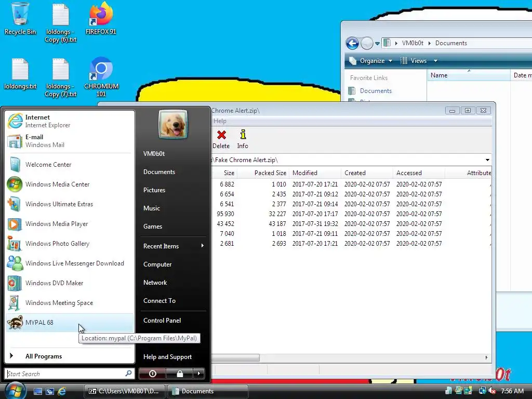Open shutdown options arrow
532x399 pixels.
199,374
